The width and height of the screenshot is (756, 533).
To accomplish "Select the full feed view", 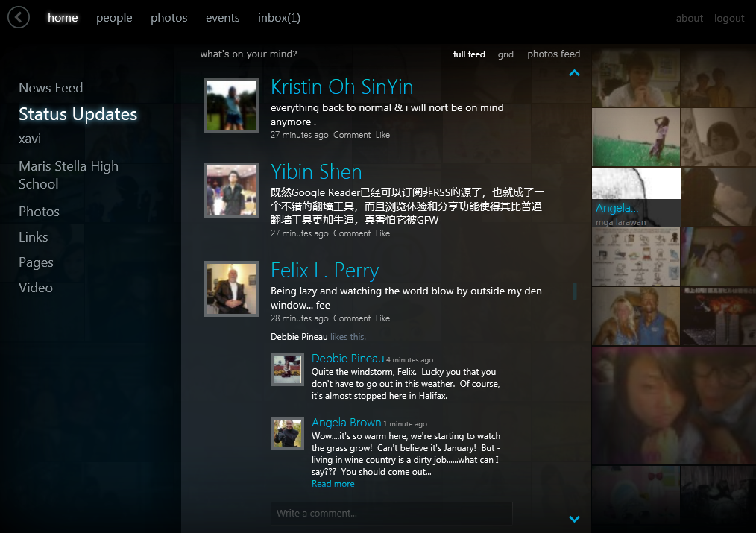I will tap(469, 54).
